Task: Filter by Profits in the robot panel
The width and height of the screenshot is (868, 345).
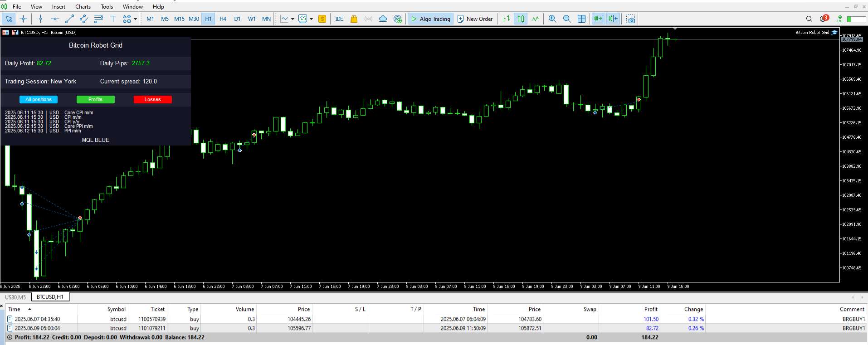Action: click(x=95, y=99)
